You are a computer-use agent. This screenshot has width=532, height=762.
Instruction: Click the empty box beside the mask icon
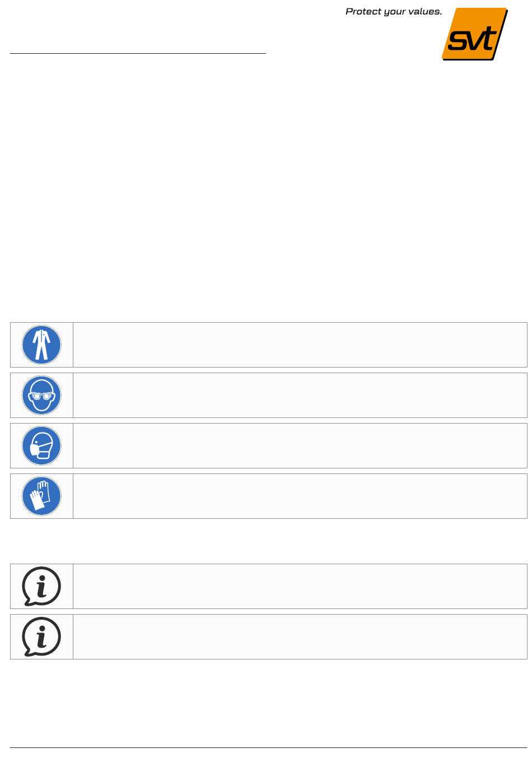pos(300,445)
